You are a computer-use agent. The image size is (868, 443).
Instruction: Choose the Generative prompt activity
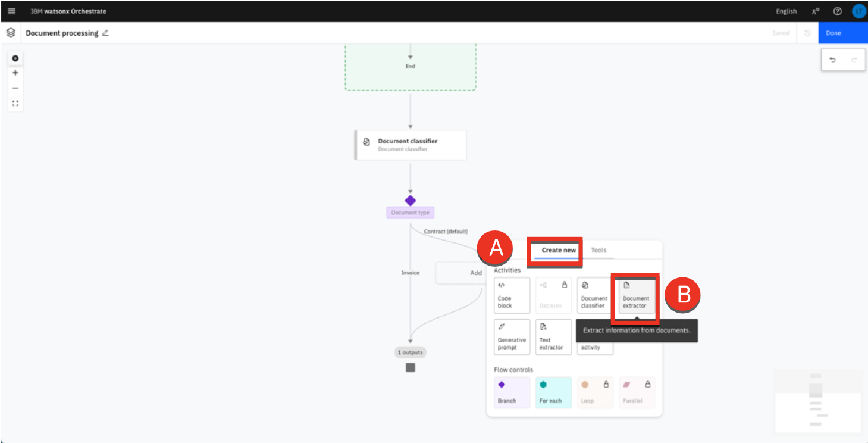(x=512, y=337)
